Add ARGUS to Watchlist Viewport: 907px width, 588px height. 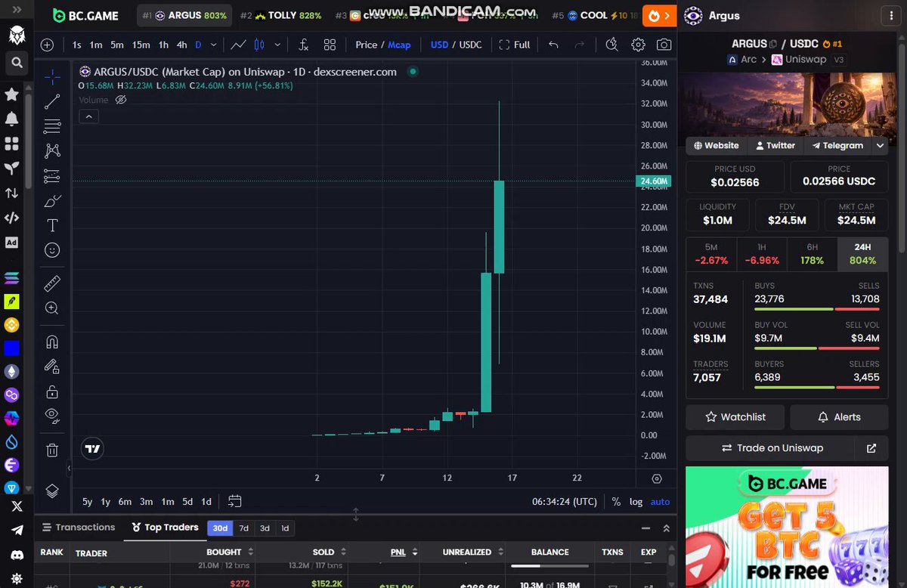(735, 417)
